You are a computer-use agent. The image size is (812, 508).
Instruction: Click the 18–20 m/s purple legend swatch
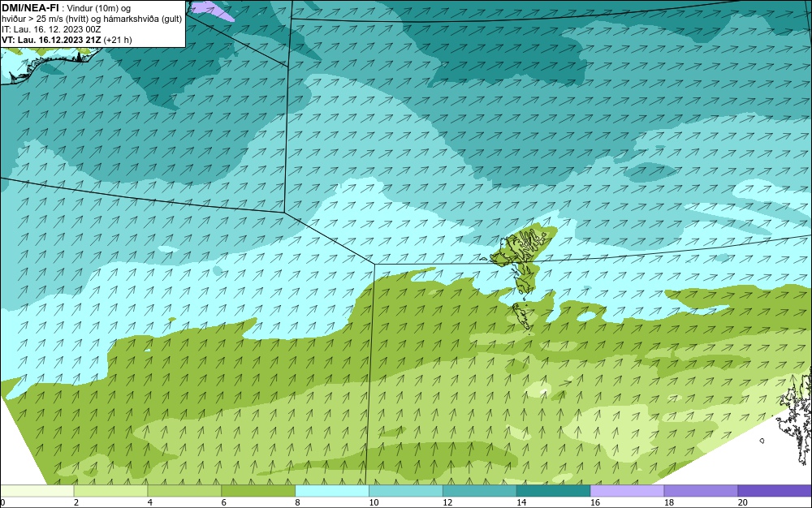(702, 491)
